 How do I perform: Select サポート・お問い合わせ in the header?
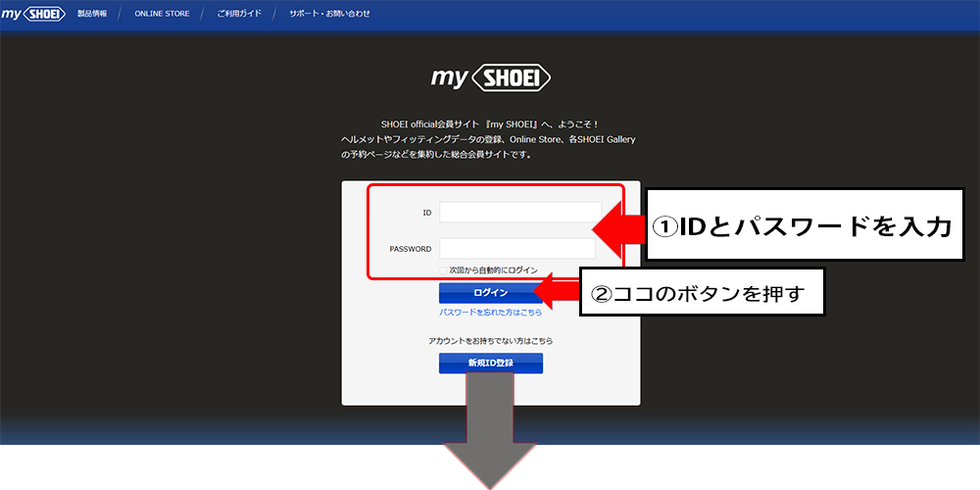coord(330,15)
